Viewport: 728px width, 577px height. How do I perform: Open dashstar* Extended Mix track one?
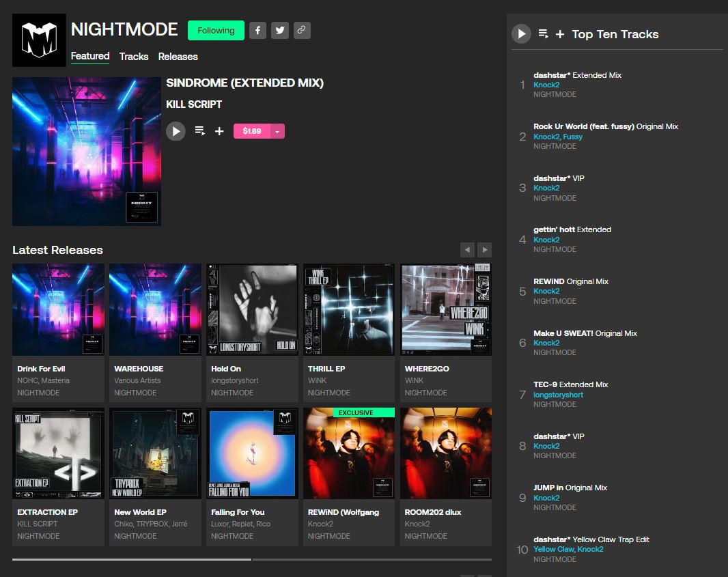(578, 75)
